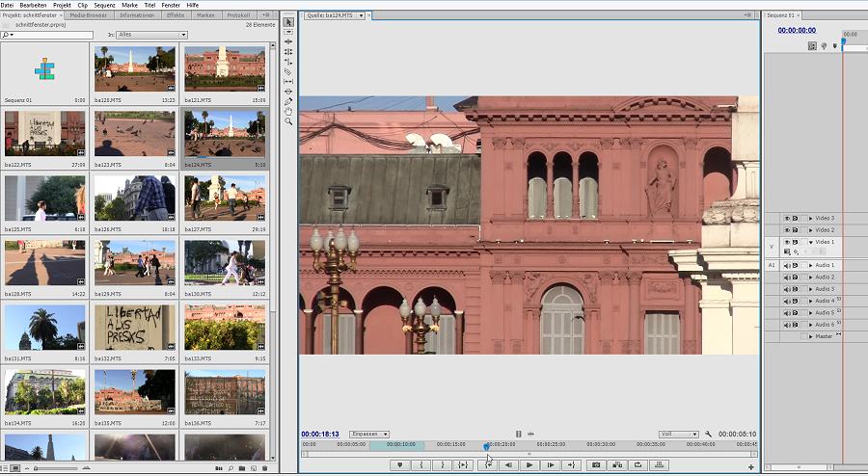868x476 pixels.
Task: Select the Track Select tool
Action: pyautogui.click(x=288, y=32)
